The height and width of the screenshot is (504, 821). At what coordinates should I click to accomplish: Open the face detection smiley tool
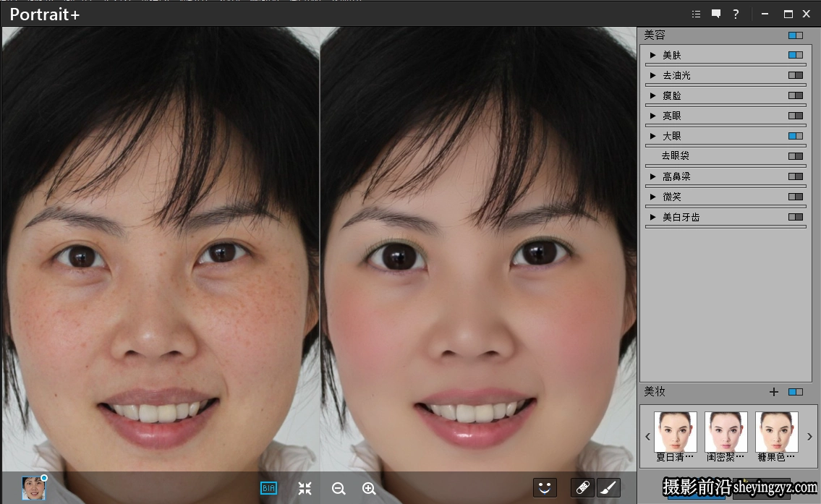point(545,488)
